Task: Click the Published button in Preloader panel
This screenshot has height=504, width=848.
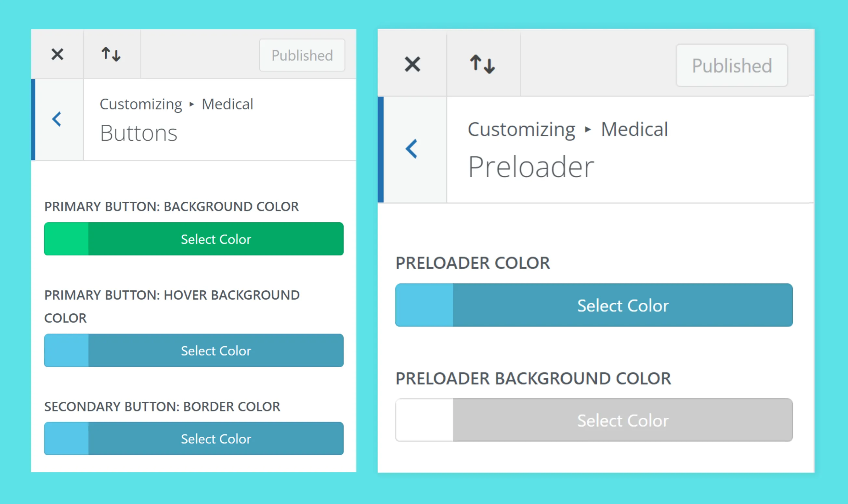Action: click(x=731, y=66)
